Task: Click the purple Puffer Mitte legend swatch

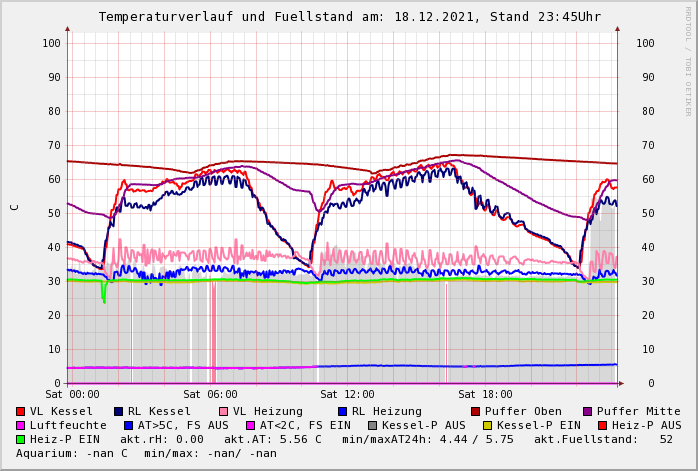Action: (x=587, y=411)
